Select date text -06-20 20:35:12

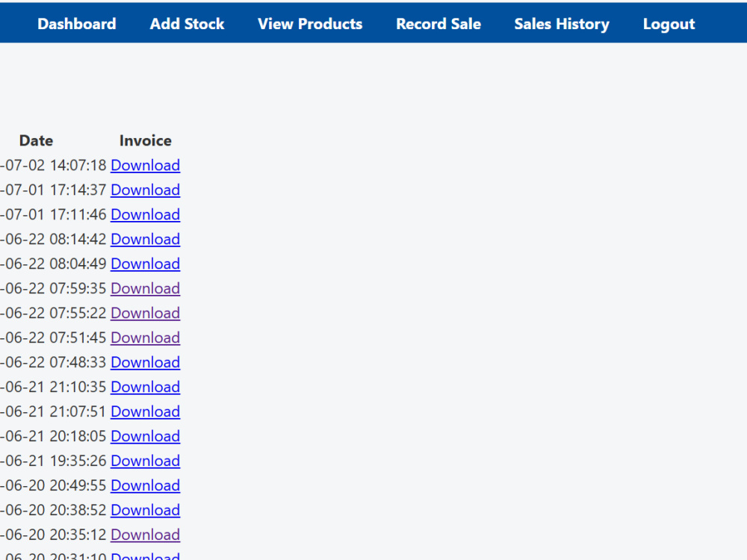[x=53, y=535]
